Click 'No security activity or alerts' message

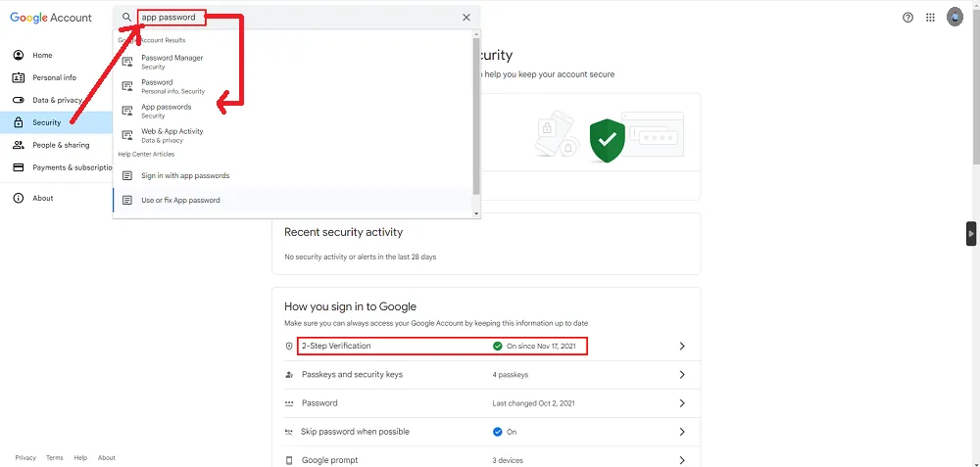(x=360, y=257)
